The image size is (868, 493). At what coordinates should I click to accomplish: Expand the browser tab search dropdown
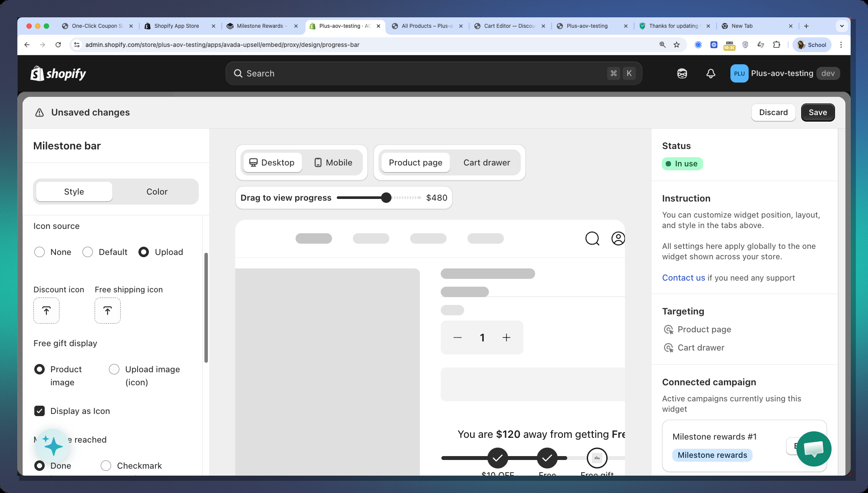[x=842, y=26]
